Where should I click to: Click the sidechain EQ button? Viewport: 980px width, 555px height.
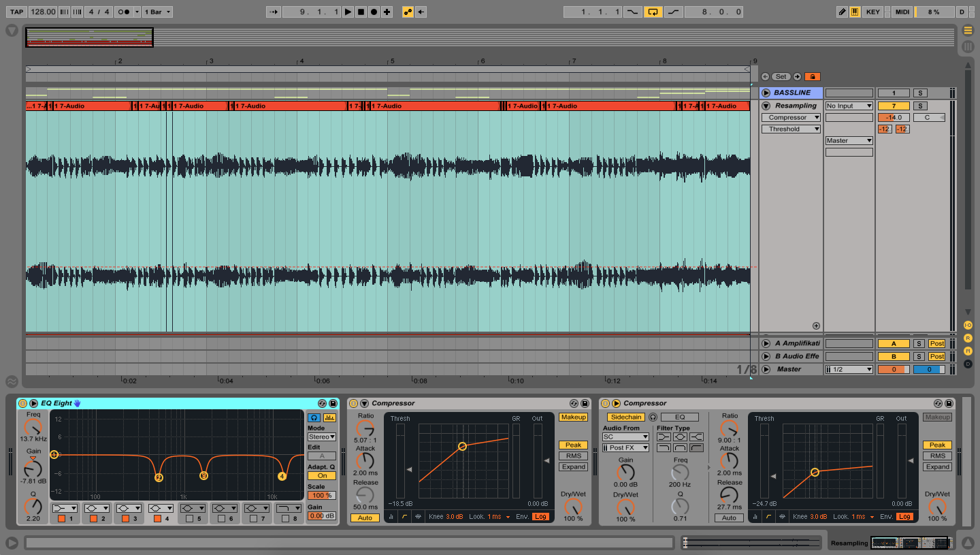coord(679,417)
